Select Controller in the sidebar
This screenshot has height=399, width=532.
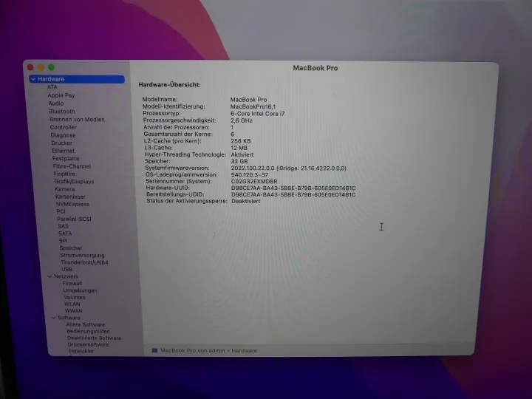[x=63, y=127]
